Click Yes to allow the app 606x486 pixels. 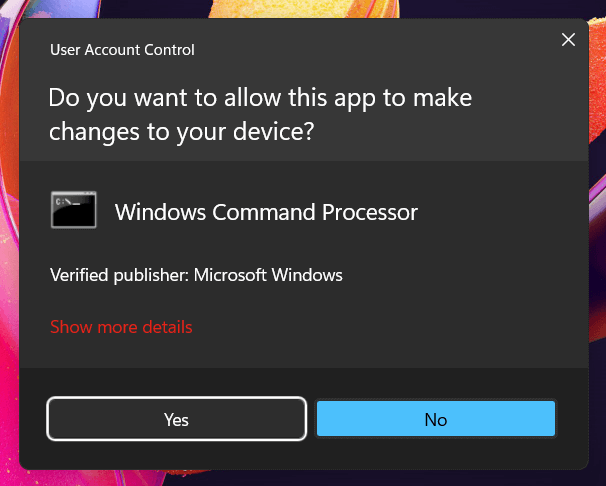click(176, 419)
